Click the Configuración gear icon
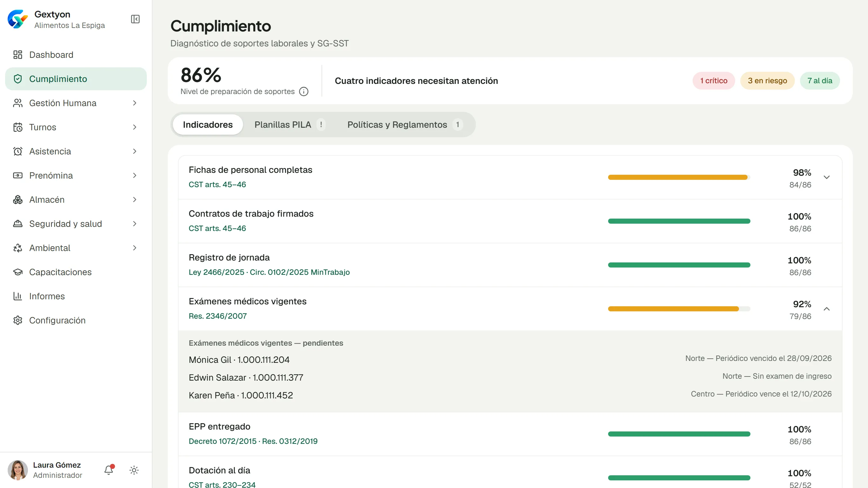The height and width of the screenshot is (488, 868). tap(17, 320)
